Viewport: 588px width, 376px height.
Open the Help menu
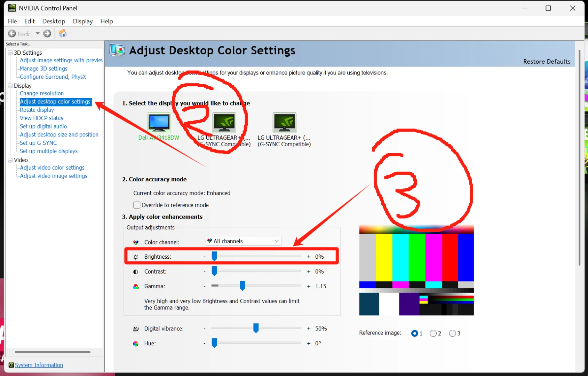point(106,21)
